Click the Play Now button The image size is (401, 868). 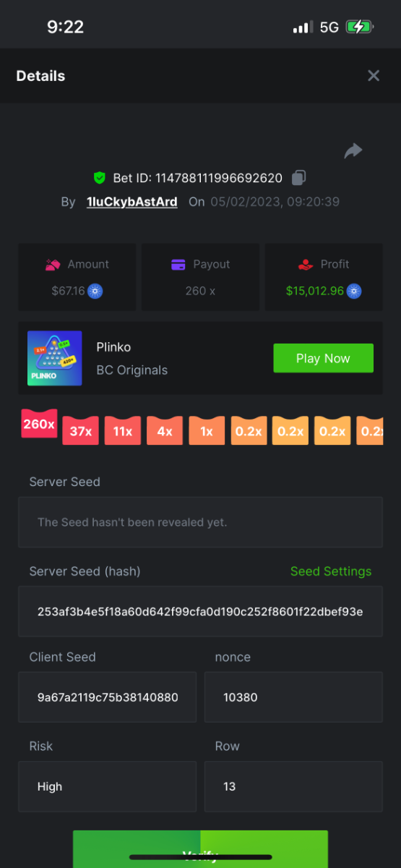pyautogui.click(x=323, y=358)
